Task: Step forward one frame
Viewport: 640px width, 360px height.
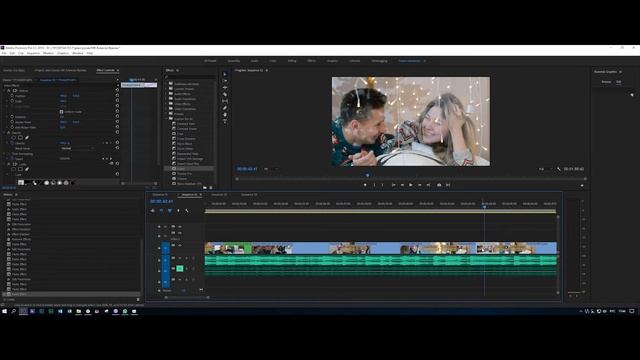Action: tap(420, 185)
